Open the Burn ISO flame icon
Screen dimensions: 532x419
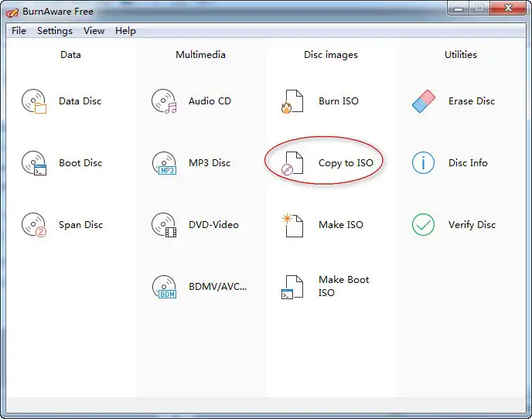pos(292,101)
